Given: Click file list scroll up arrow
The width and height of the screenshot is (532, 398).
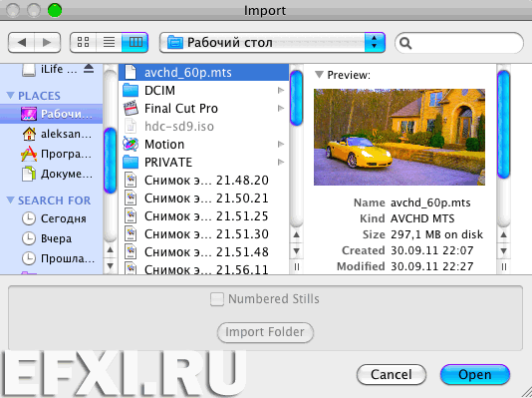Looking at the screenshot, I should [x=296, y=234].
